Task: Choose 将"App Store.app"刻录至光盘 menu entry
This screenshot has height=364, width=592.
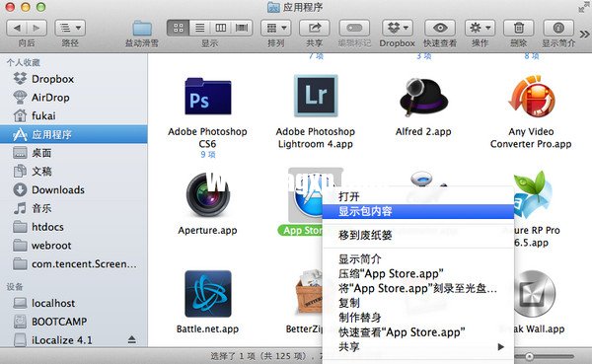Action: (418, 288)
